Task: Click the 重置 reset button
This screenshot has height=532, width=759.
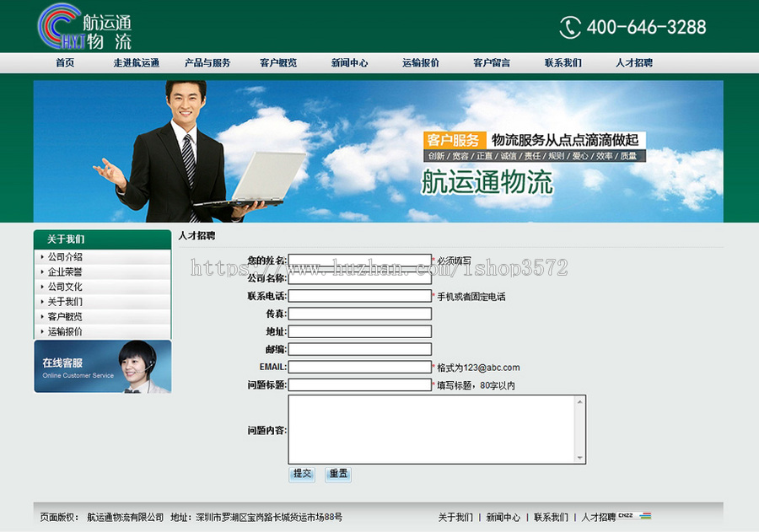Action: 336,474
